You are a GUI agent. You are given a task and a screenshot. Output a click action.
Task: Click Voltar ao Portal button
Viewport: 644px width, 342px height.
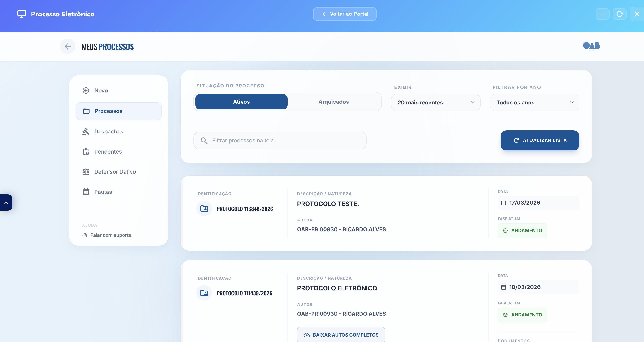(345, 14)
